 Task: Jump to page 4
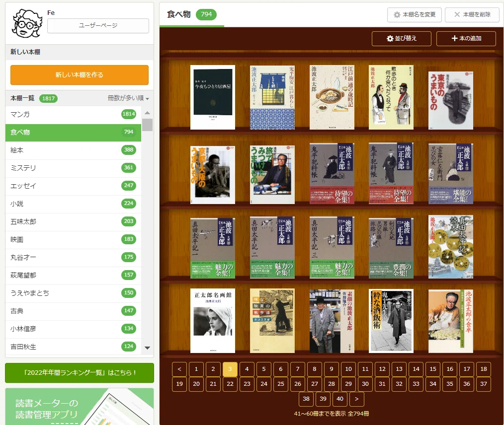247,369
